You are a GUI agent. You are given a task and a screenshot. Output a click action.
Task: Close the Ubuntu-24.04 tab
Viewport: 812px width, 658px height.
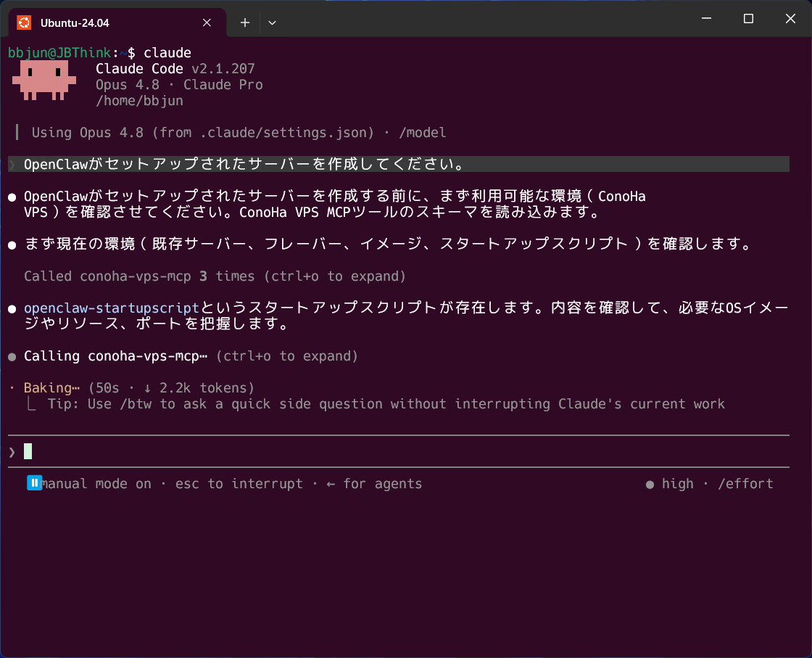(x=207, y=22)
